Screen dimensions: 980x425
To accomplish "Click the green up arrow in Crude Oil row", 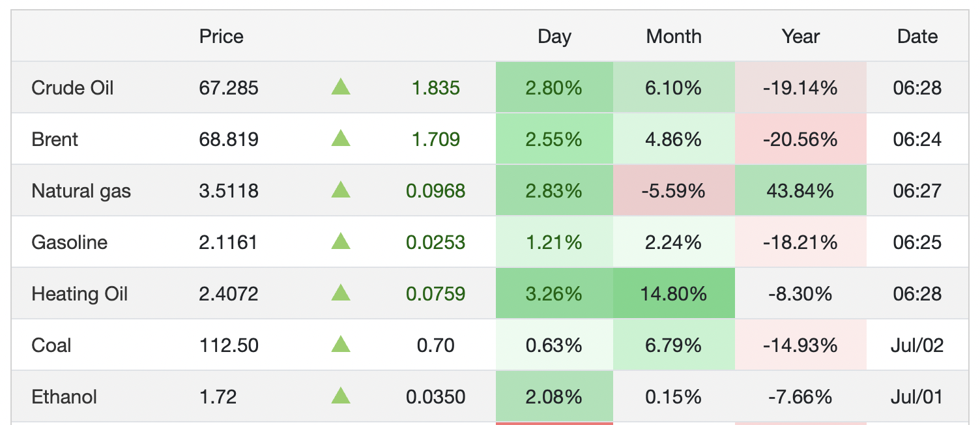I will coord(341,87).
